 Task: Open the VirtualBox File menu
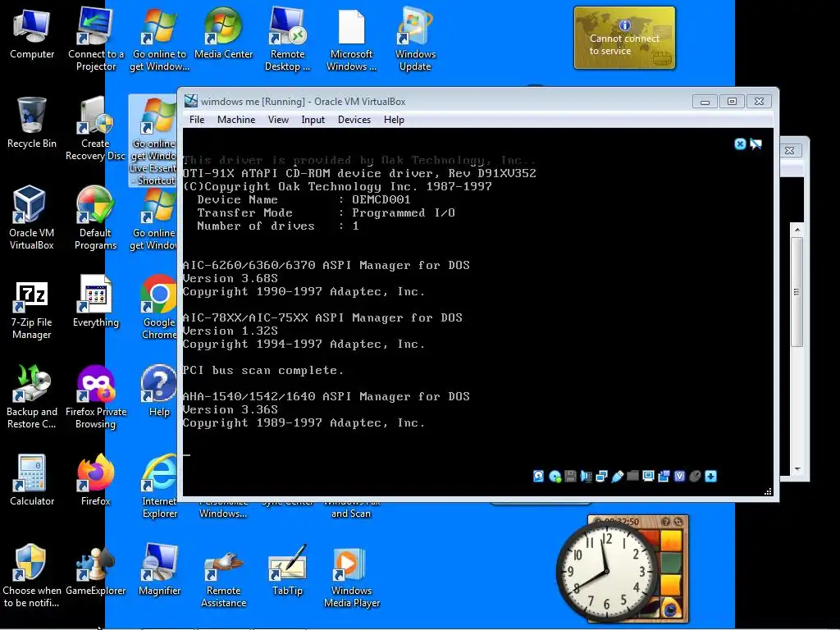197,120
